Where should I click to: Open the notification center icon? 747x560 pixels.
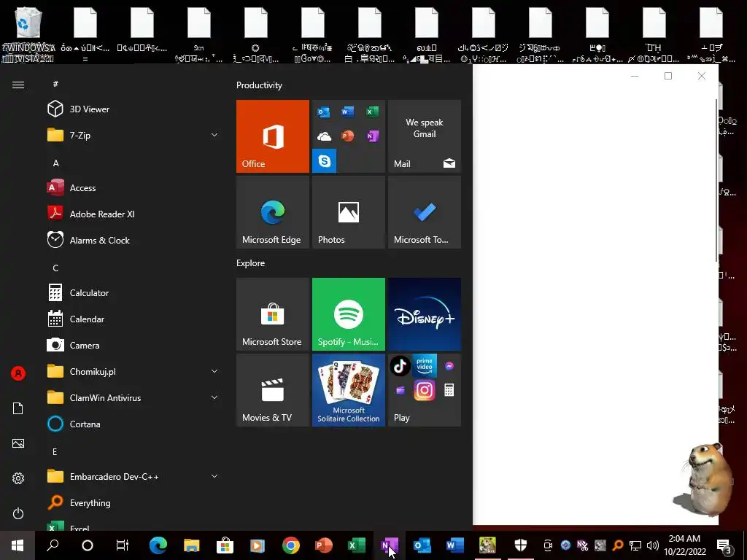(x=724, y=545)
